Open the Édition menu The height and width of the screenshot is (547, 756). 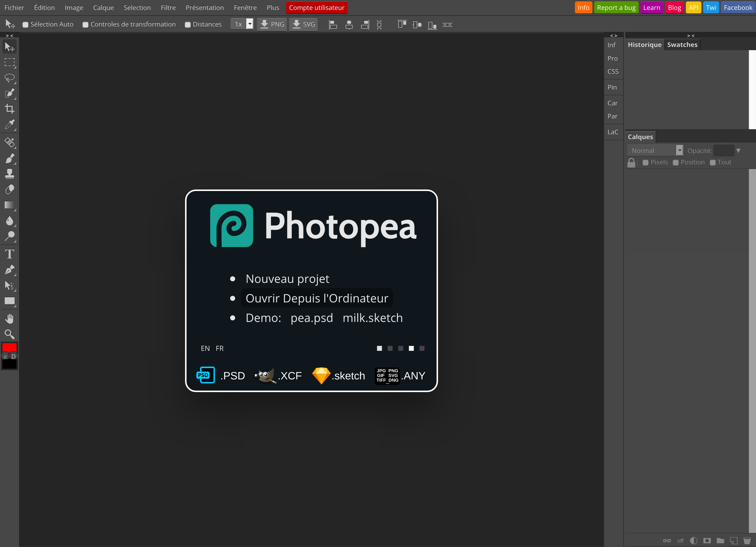(x=44, y=7)
